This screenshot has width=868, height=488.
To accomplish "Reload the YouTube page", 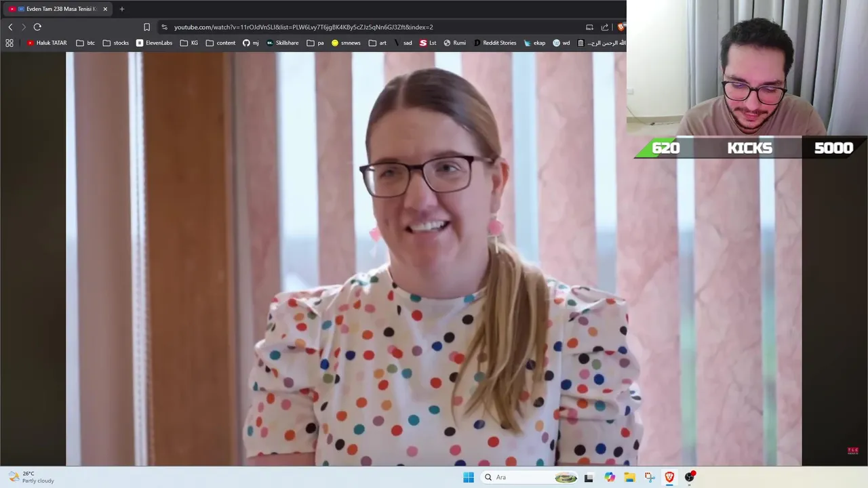I will (37, 27).
